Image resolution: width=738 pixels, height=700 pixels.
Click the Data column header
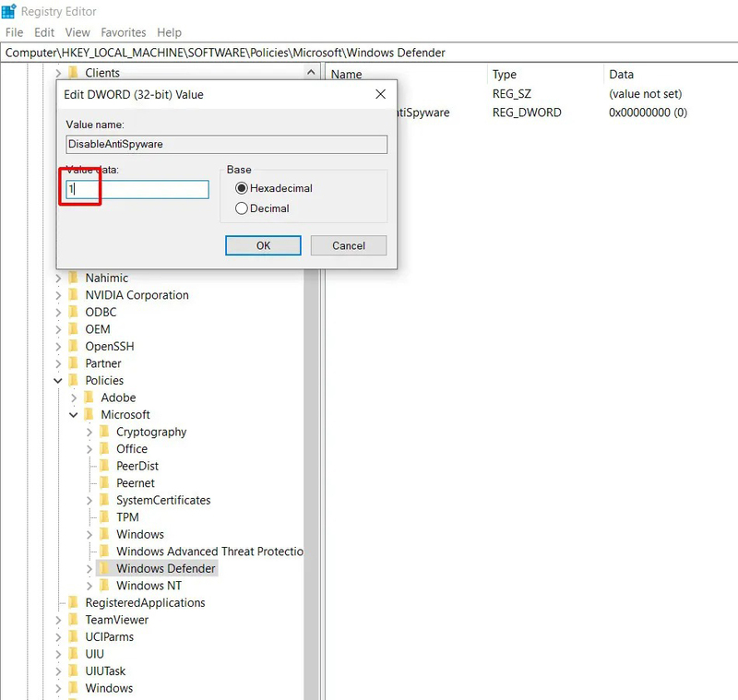pyautogui.click(x=621, y=75)
